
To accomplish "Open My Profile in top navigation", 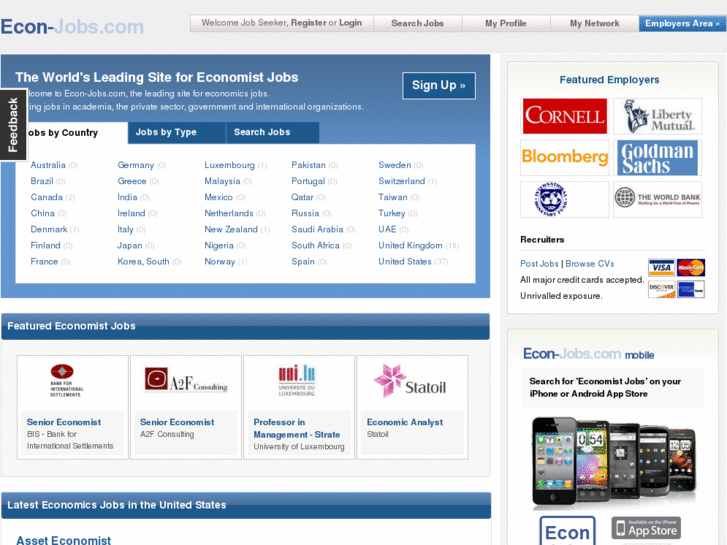I will click(x=506, y=23).
